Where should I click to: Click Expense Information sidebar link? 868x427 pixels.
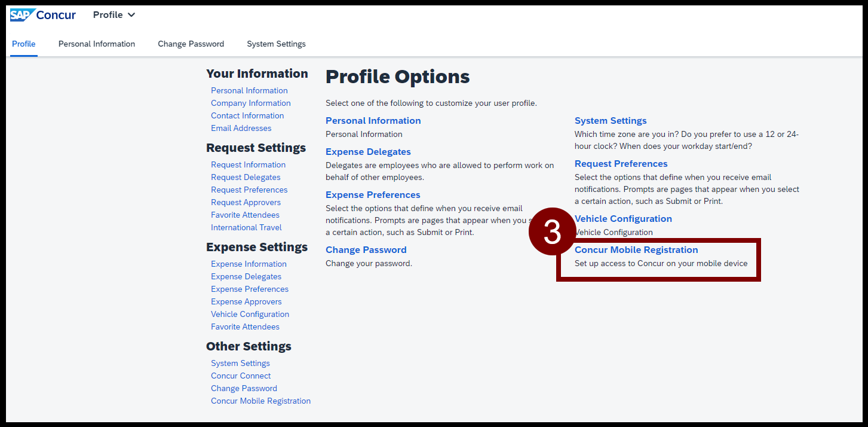pos(249,264)
